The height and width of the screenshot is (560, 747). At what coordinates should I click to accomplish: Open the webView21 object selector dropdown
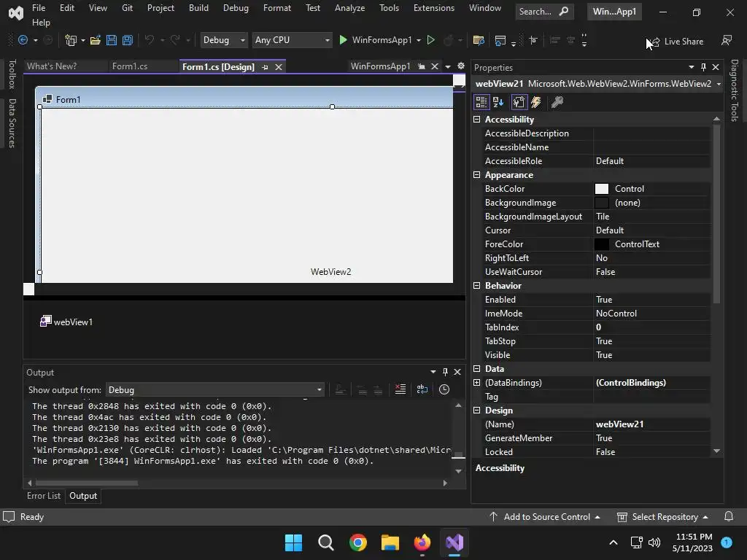coord(719,84)
